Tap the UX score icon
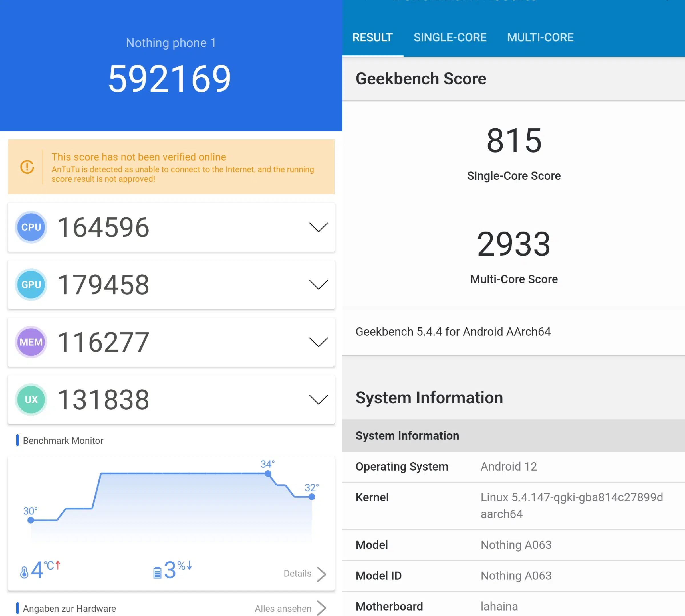 click(31, 399)
